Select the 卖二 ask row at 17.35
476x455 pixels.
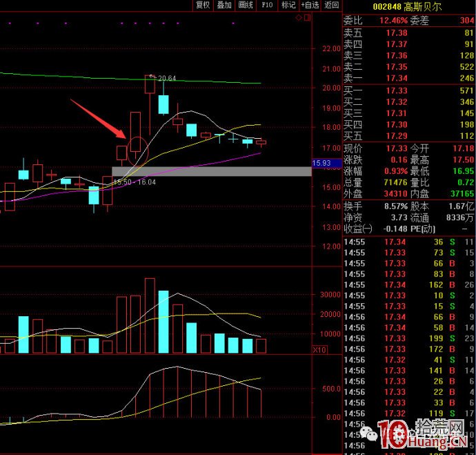point(409,67)
